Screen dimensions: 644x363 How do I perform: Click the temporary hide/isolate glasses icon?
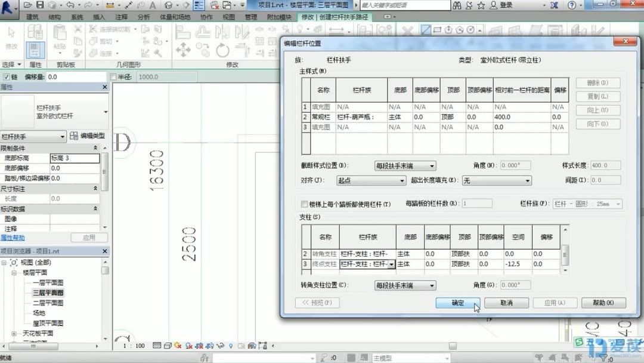(220, 344)
